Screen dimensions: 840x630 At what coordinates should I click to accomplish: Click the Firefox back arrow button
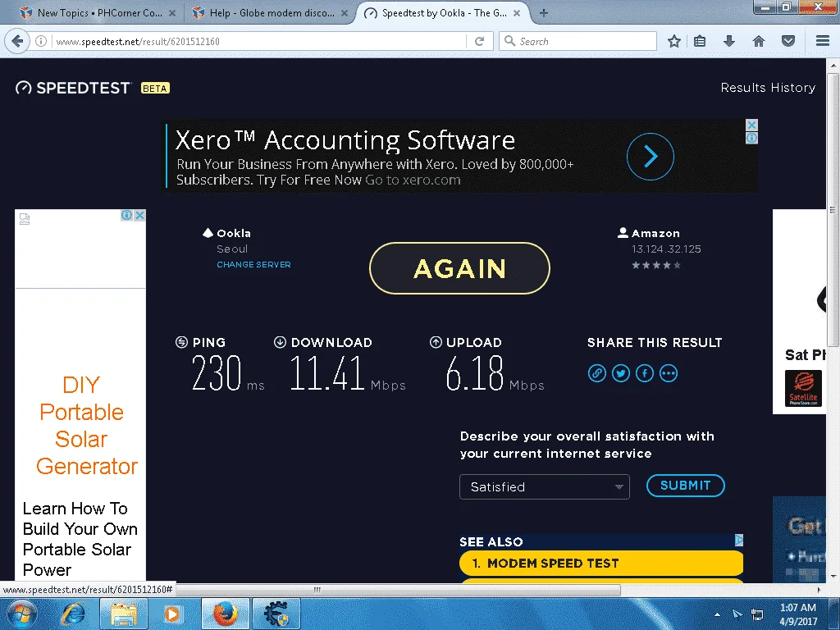pyautogui.click(x=18, y=41)
